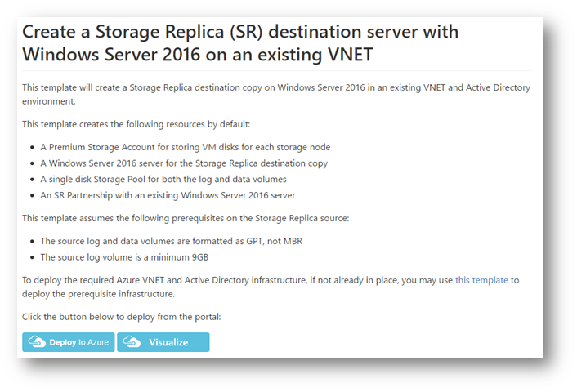Click the Deploy to Azure button
This screenshot has height=392, width=577.
(x=69, y=342)
